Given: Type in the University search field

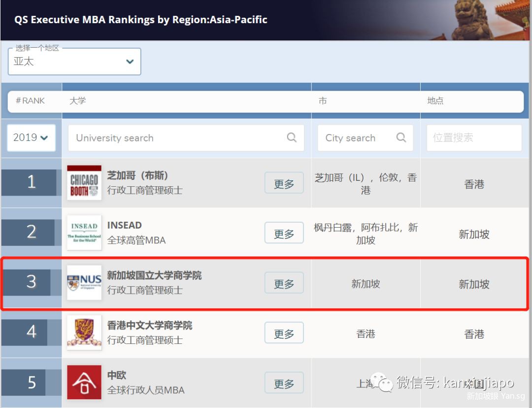Looking at the screenshot, I should point(177,138).
